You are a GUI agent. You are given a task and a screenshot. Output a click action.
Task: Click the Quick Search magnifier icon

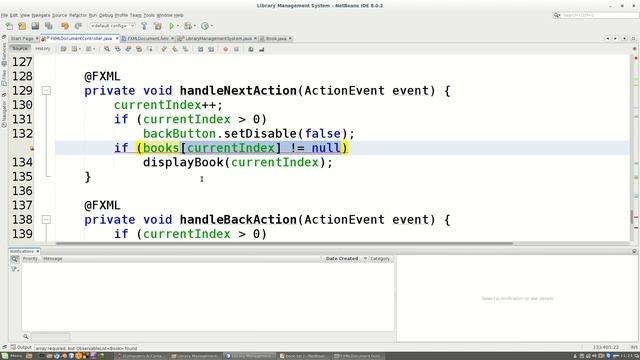[x=557, y=15]
